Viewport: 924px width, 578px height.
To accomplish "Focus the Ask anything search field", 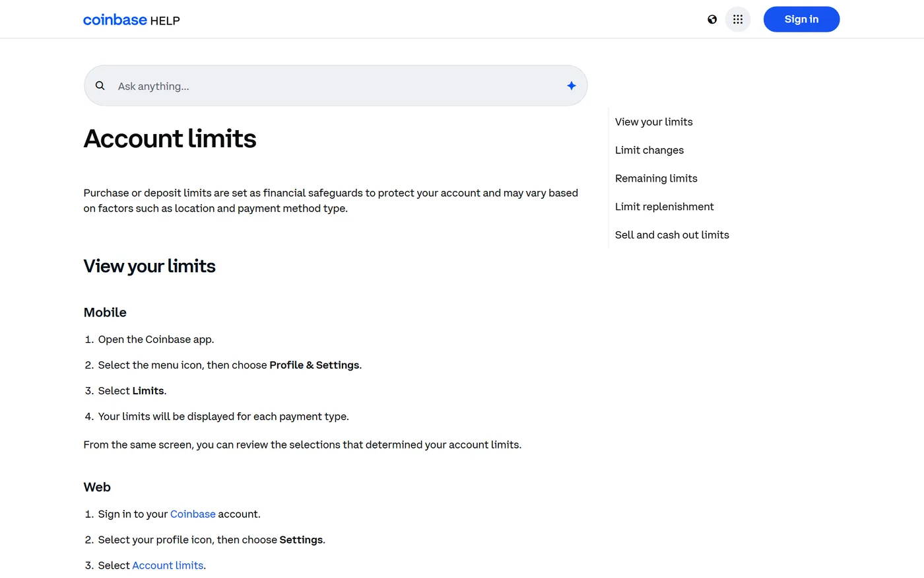I will tap(335, 86).
